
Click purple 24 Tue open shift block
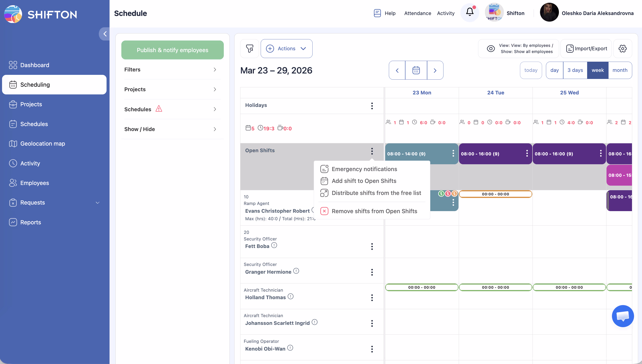click(490, 154)
